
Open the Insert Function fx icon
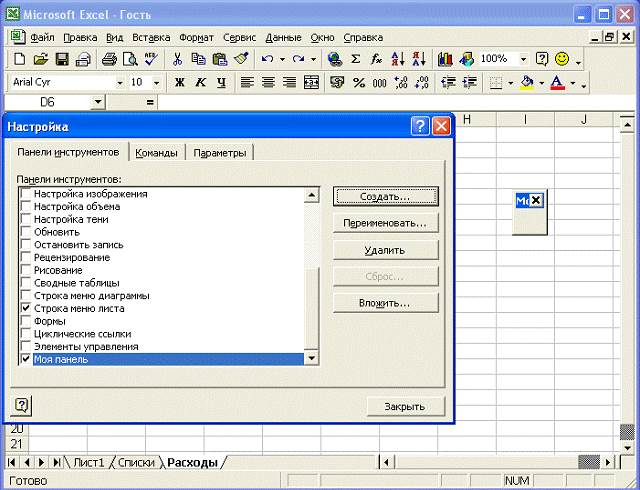[376, 60]
